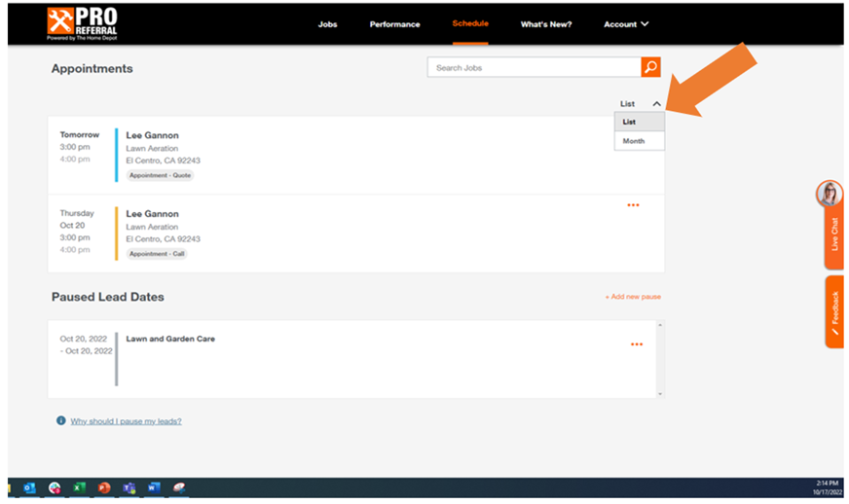This screenshot has height=504, width=849.
Task: Click the Search Jobs input field
Action: (x=534, y=67)
